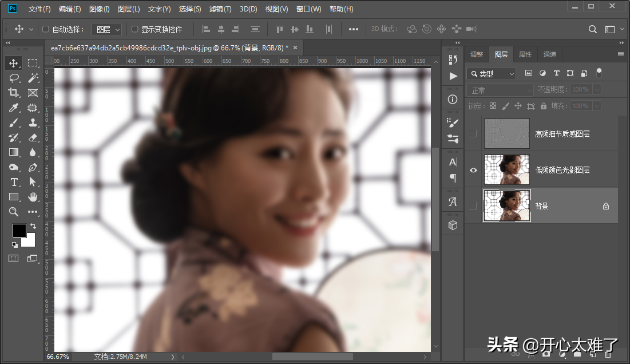The height and width of the screenshot is (364, 630).
Task: Toggle Quick Mask mode
Action: [14, 258]
